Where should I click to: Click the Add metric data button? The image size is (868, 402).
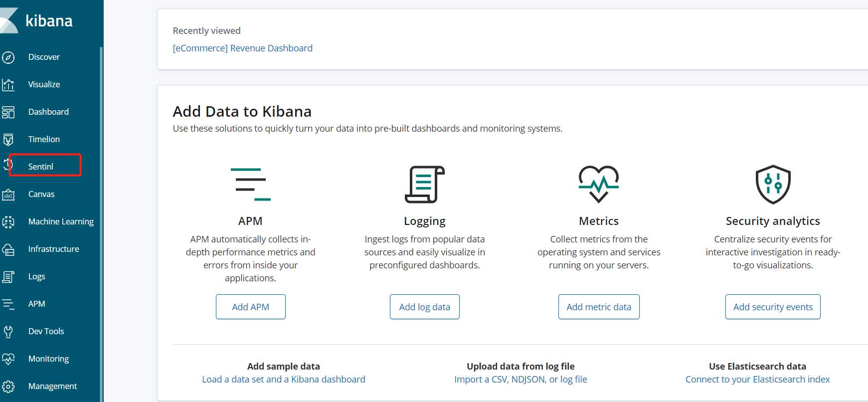point(599,307)
